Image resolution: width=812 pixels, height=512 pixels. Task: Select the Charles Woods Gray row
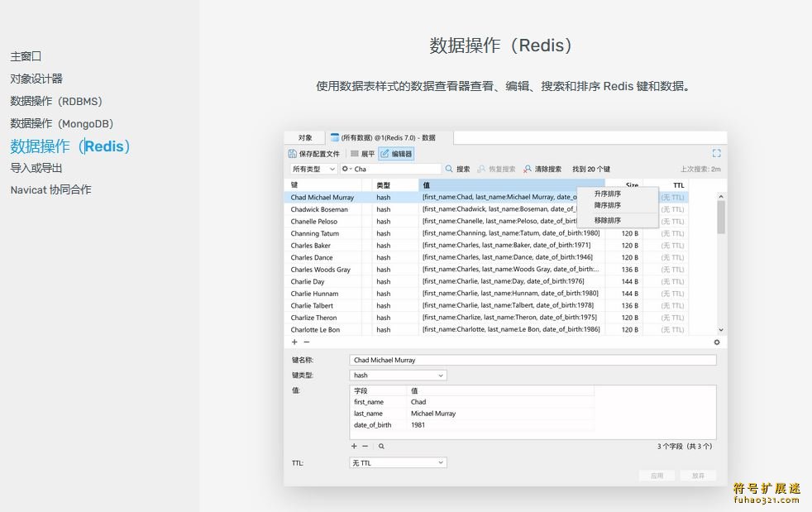[486, 270]
